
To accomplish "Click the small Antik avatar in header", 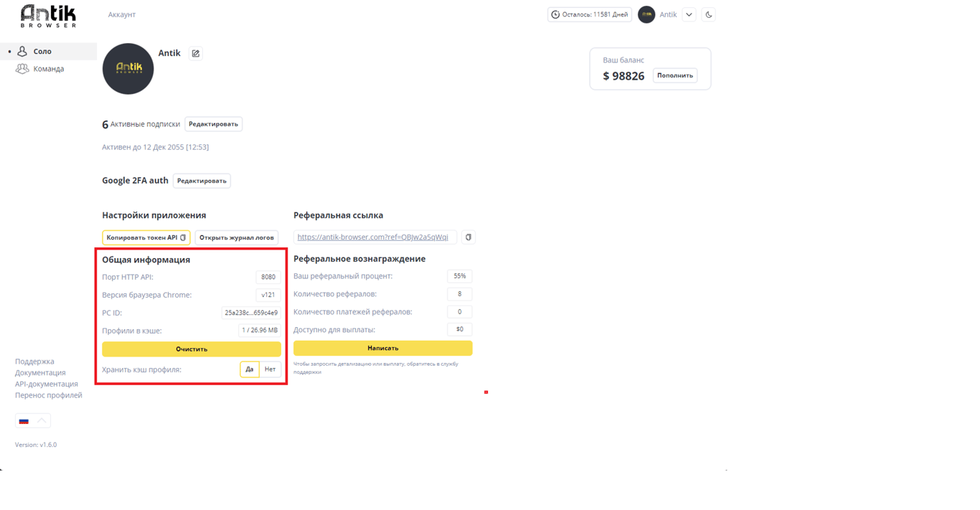I will point(646,14).
